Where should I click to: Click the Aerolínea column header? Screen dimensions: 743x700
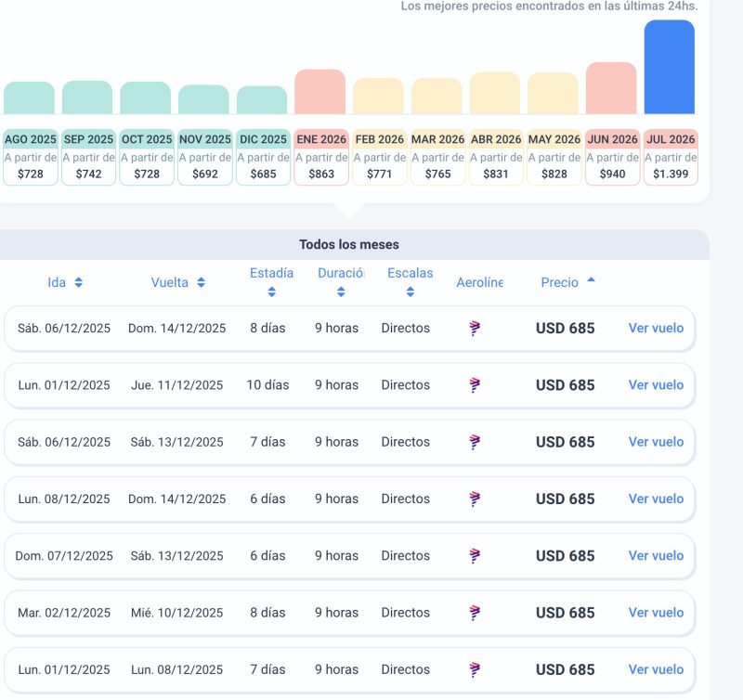coord(479,282)
